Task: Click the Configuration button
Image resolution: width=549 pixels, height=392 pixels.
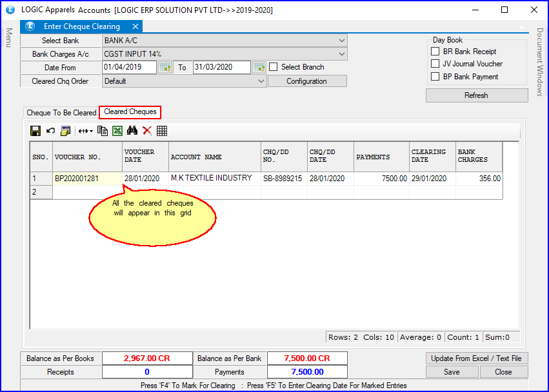Action: pos(307,81)
